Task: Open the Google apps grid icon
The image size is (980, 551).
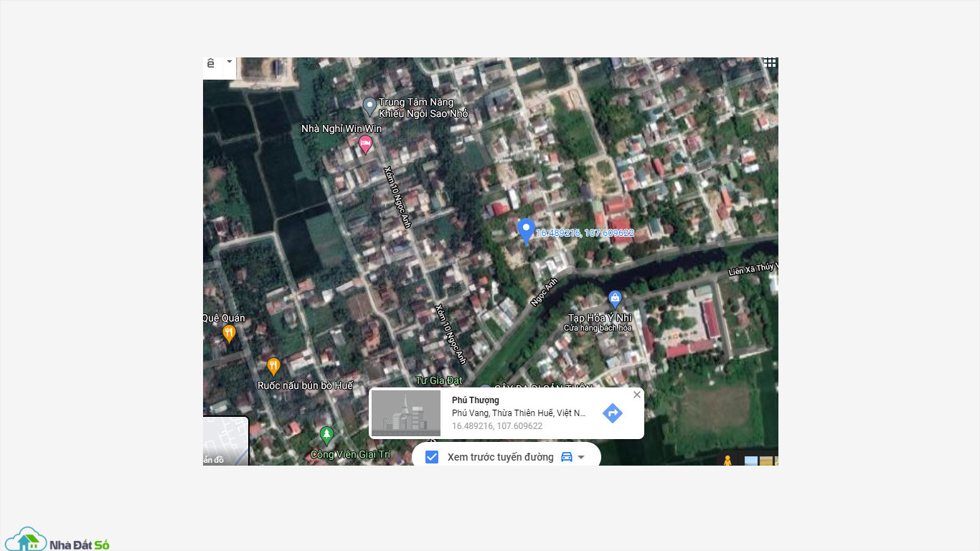Action: [x=770, y=63]
